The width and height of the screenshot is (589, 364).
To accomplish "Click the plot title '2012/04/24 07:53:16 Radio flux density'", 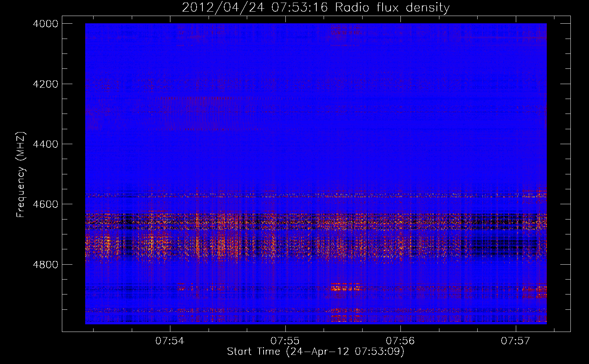I will click(316, 8).
